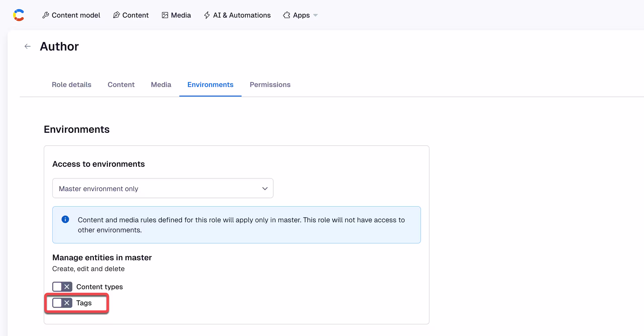Go back using the left arrow
The image size is (644, 336).
coord(27,46)
